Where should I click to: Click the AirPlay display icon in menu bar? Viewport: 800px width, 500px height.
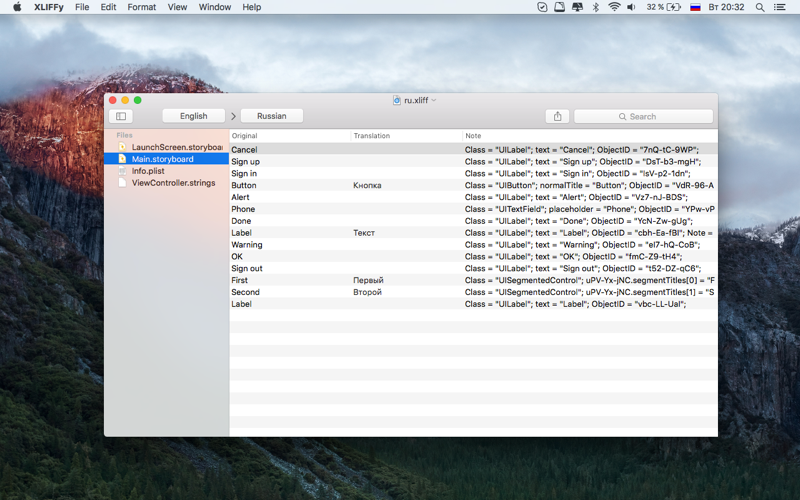pyautogui.click(x=577, y=7)
